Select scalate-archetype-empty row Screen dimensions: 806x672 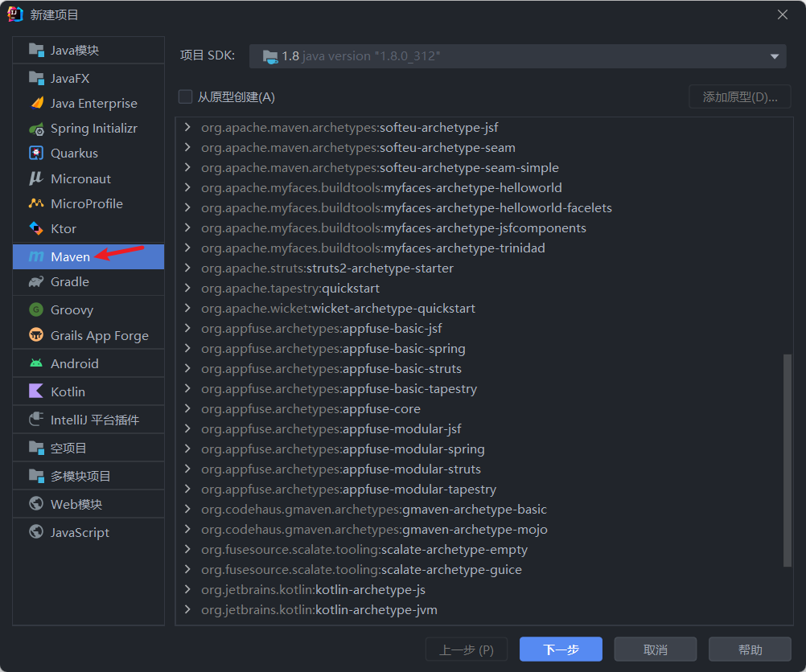[x=483, y=550]
